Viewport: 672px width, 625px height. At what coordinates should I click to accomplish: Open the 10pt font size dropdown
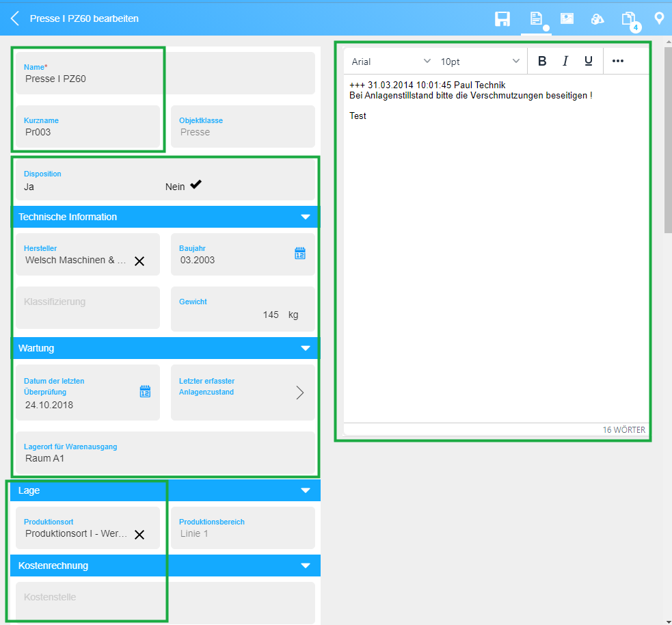[480, 62]
